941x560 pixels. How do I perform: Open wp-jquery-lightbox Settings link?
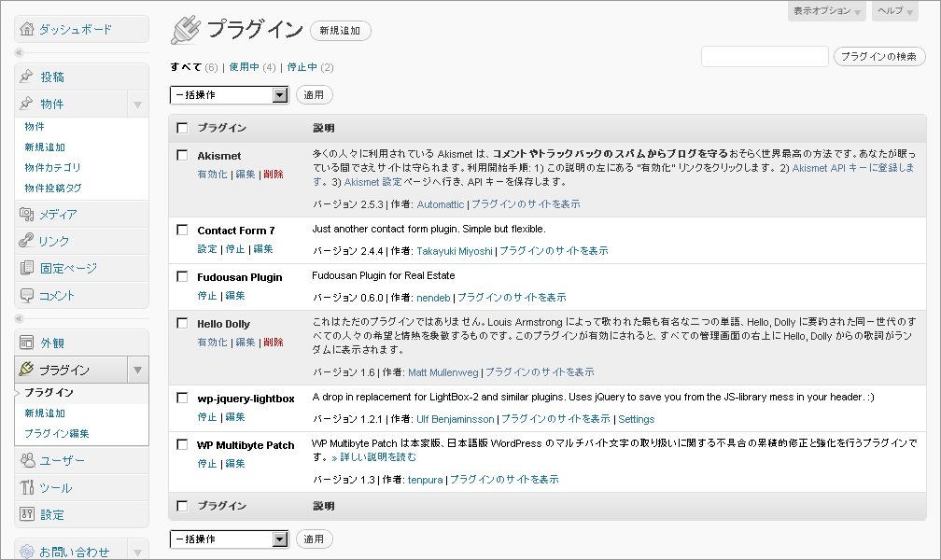pyautogui.click(x=636, y=419)
